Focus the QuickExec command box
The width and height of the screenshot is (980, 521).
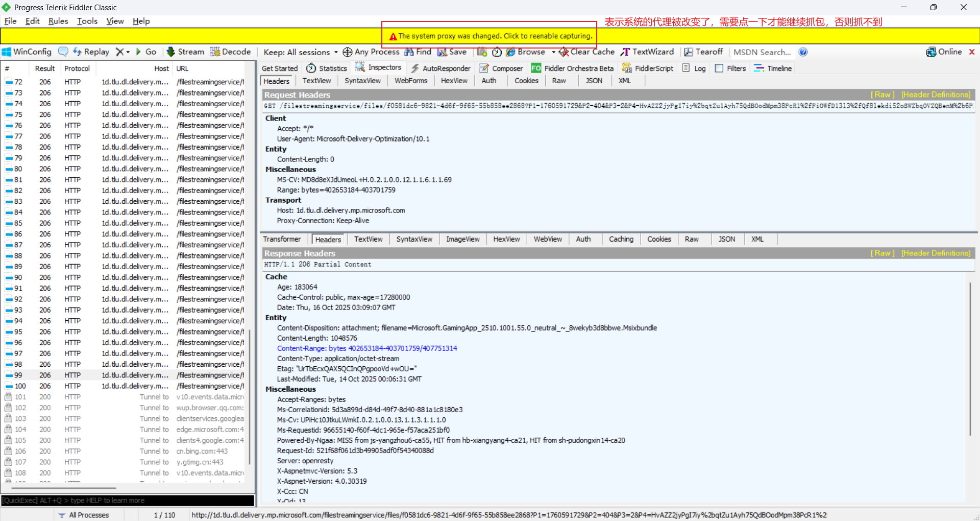point(128,501)
